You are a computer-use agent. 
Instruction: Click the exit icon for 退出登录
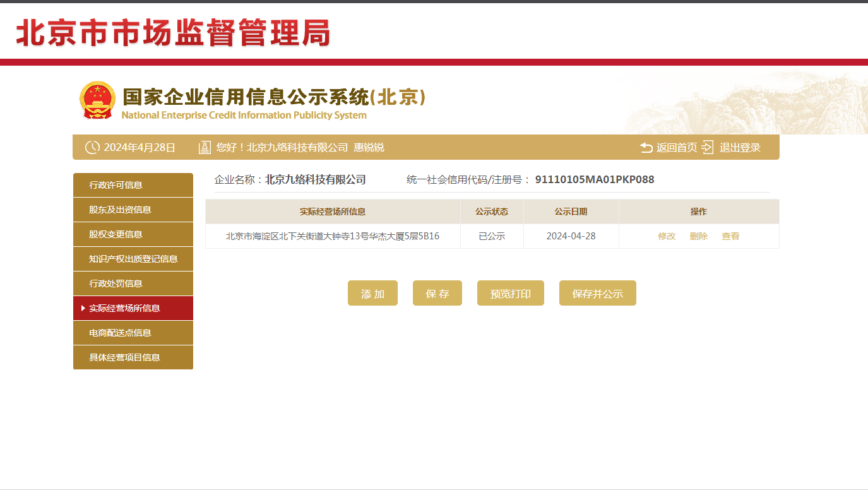click(707, 147)
